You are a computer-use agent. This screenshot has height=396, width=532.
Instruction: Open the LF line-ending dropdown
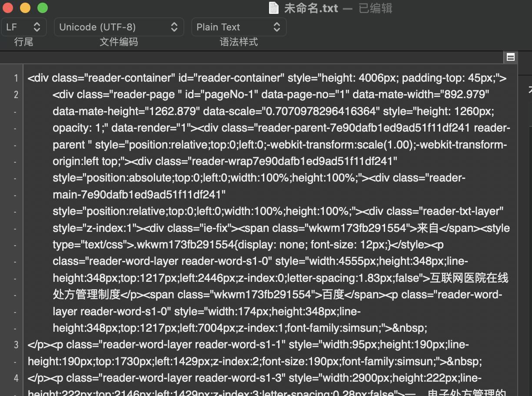[x=22, y=27]
